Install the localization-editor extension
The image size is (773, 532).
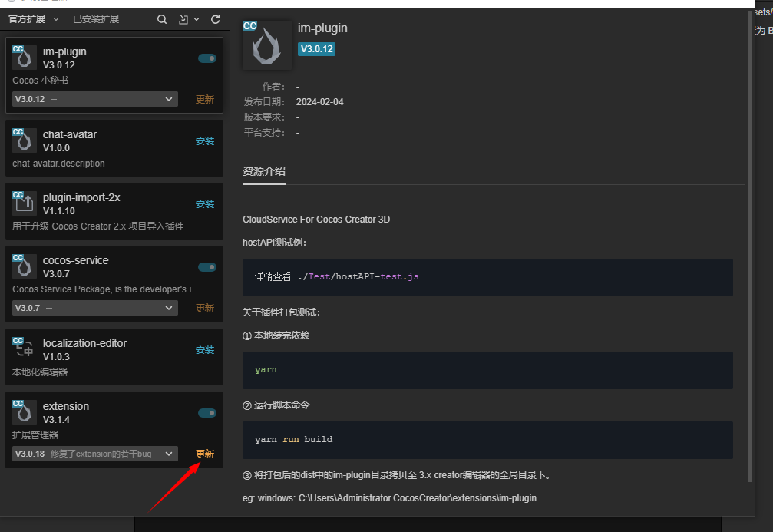pos(205,350)
